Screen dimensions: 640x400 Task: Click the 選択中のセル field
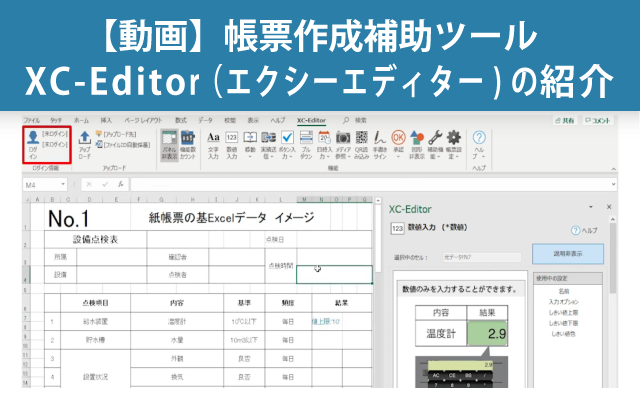point(482,257)
